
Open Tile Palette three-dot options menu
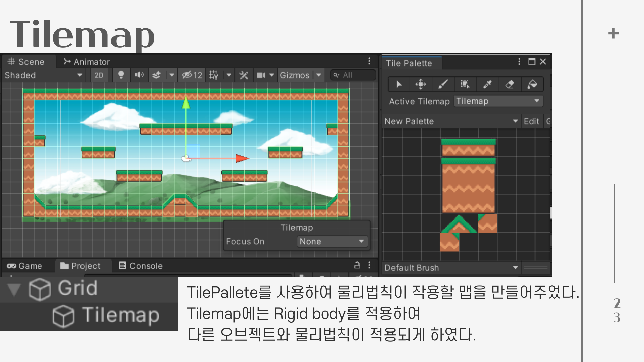[x=519, y=61]
